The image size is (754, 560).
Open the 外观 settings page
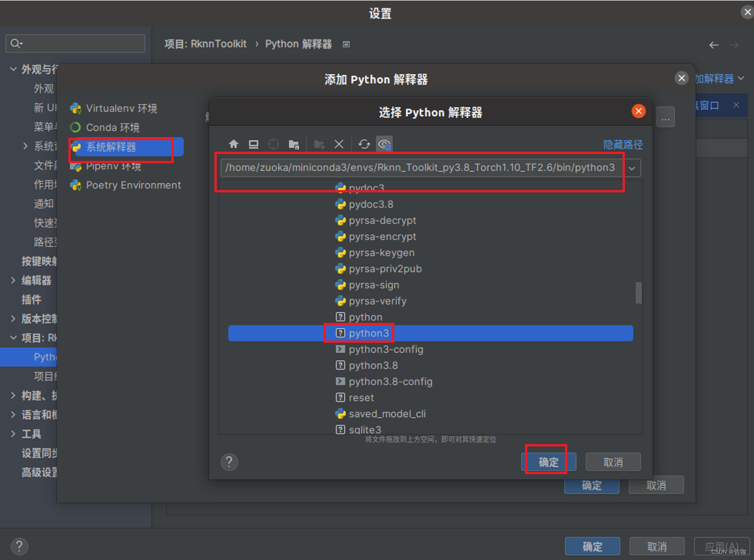(x=44, y=89)
